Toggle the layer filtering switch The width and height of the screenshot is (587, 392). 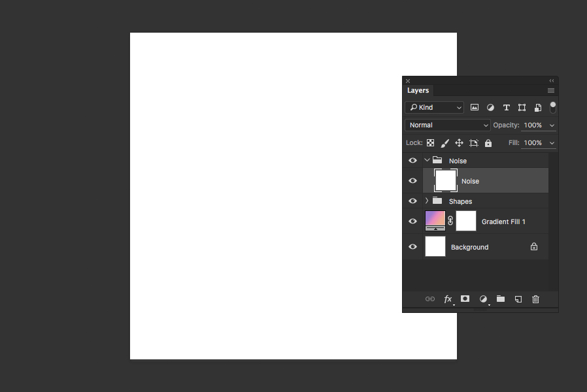tap(552, 107)
